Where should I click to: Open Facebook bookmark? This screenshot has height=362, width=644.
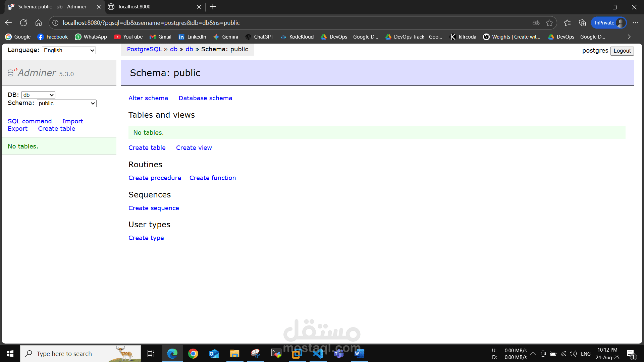click(x=53, y=37)
